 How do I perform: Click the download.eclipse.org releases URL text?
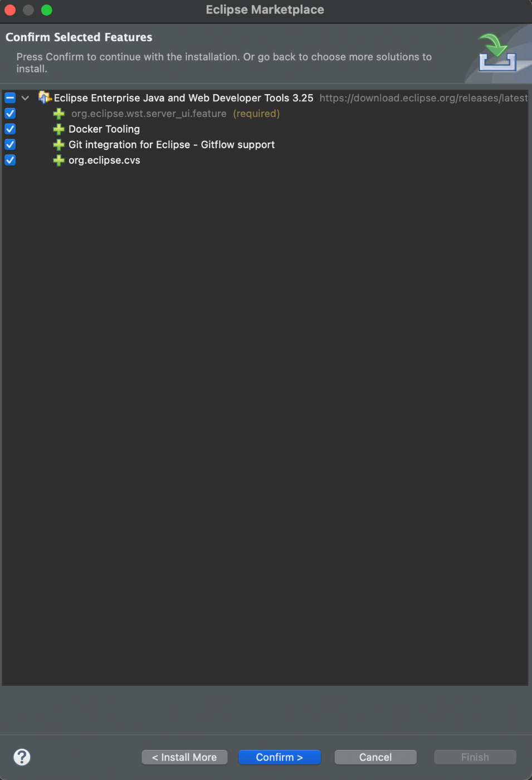click(x=423, y=98)
